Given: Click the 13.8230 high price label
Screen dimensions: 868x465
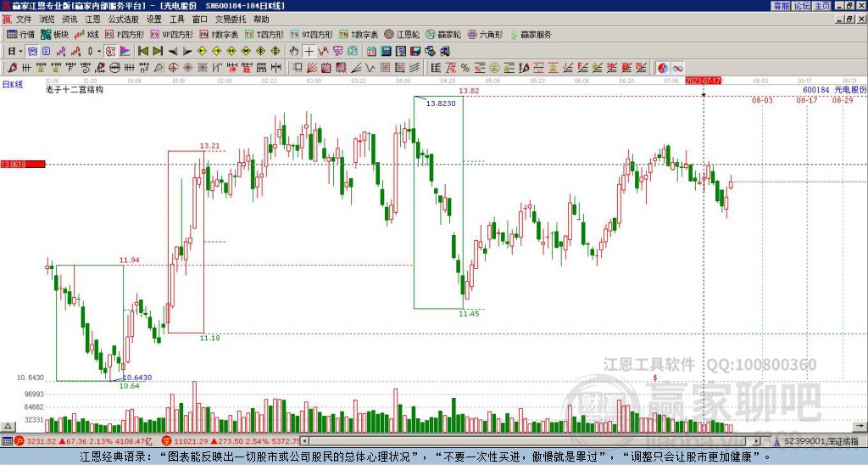Looking at the screenshot, I should 441,103.
